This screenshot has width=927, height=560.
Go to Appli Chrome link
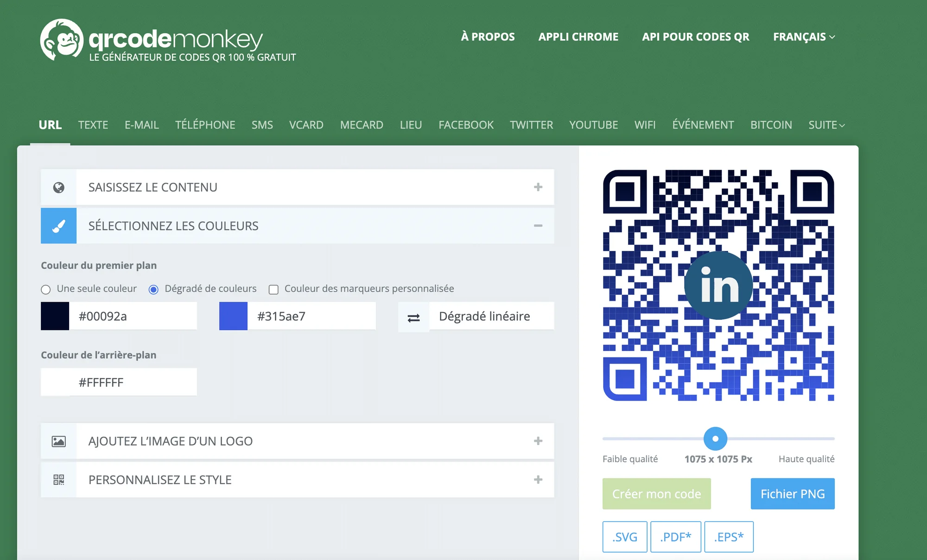pyautogui.click(x=578, y=37)
